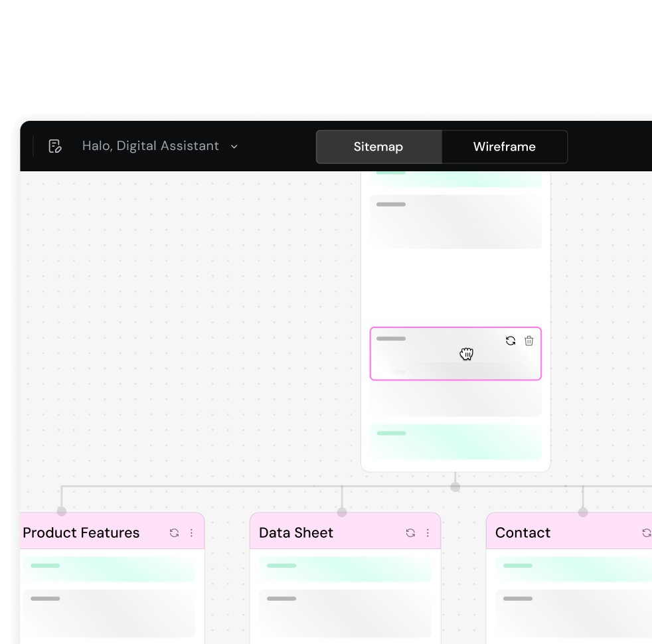Delete the highlighted section with trash icon
Viewport: 652px width, 644px height.
pyautogui.click(x=529, y=341)
